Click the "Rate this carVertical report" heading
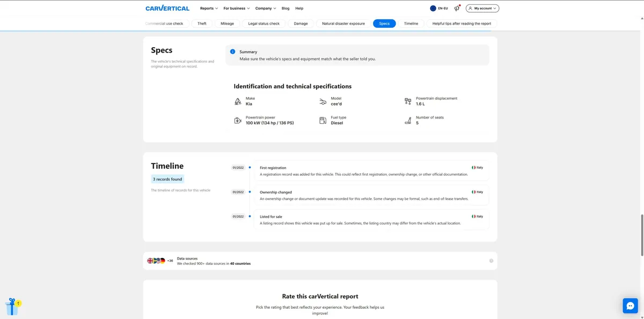 (x=320, y=296)
